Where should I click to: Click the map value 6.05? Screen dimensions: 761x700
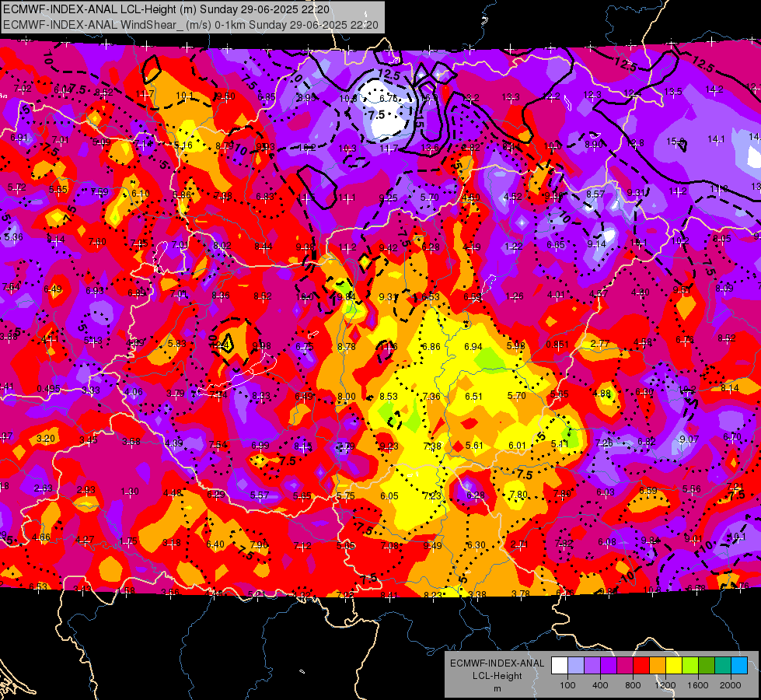coord(389,496)
